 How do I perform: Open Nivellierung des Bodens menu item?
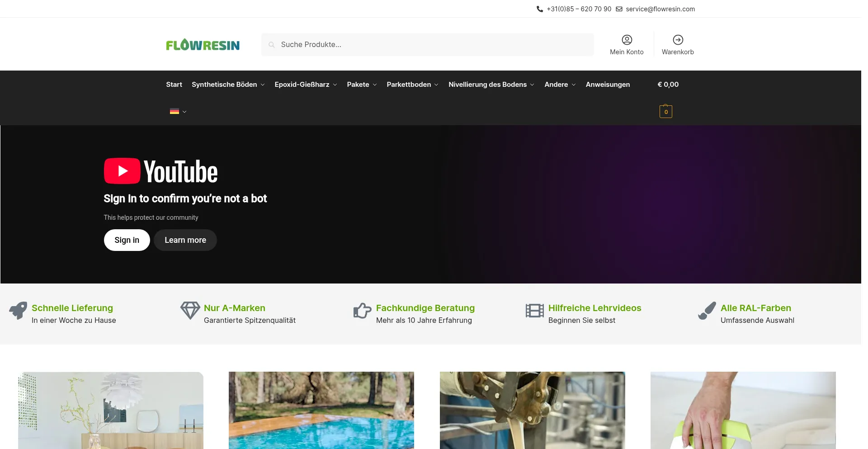487,85
